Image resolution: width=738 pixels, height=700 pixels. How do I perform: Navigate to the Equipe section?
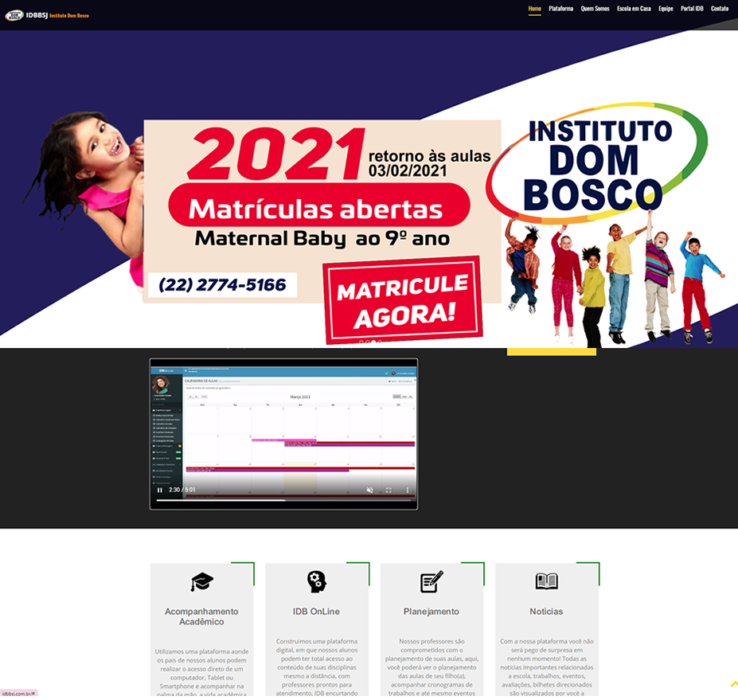coord(666,9)
